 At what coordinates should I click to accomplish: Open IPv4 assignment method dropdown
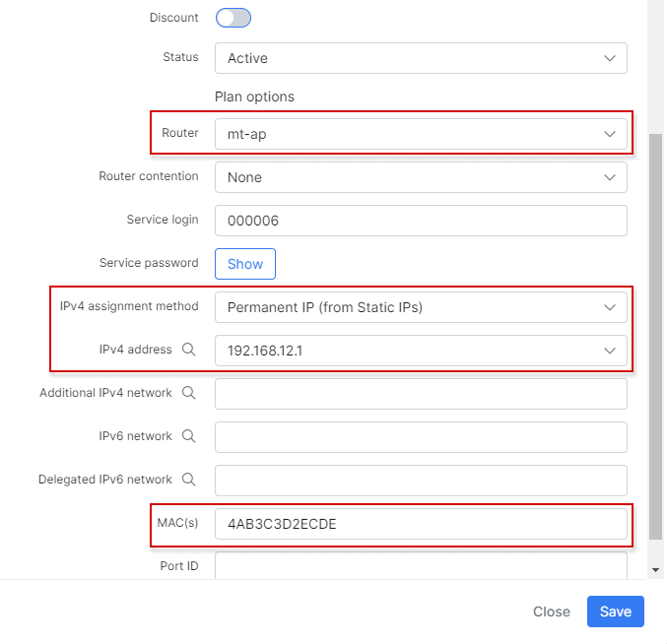tap(421, 307)
